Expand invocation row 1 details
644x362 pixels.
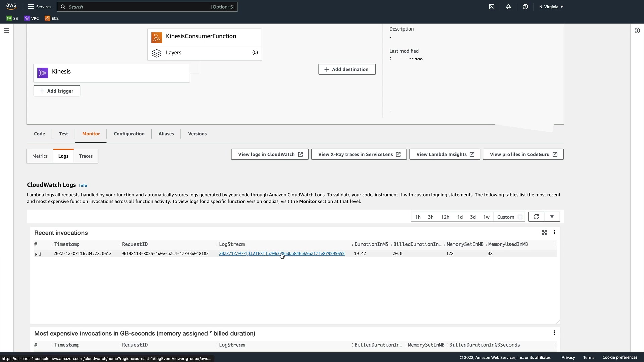click(x=36, y=254)
